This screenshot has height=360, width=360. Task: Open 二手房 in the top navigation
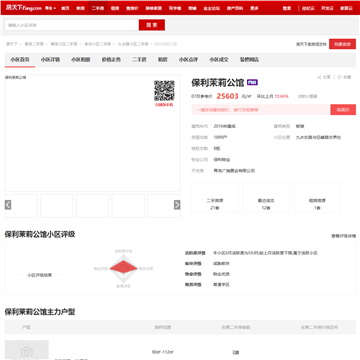(x=98, y=8)
